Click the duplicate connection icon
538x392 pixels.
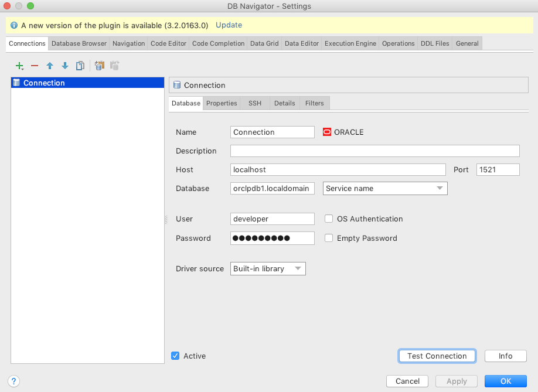[x=80, y=66]
